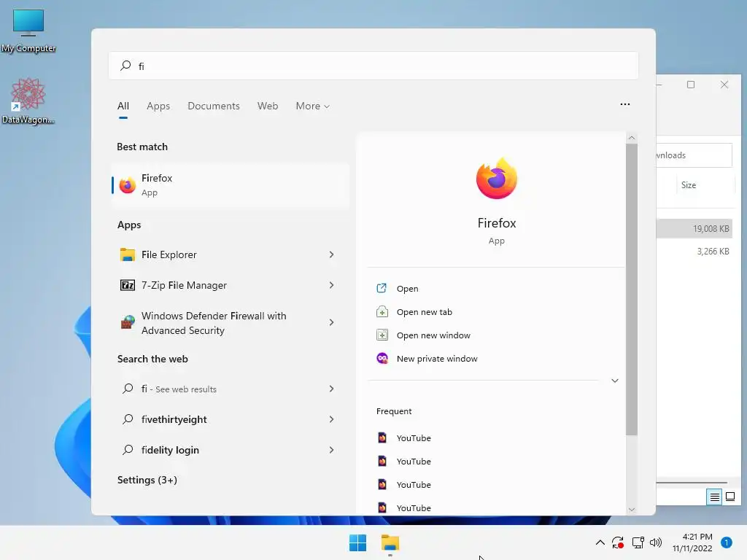Screen dimensions: 747x560
Task: Open the More filter dropdown
Action: click(312, 106)
